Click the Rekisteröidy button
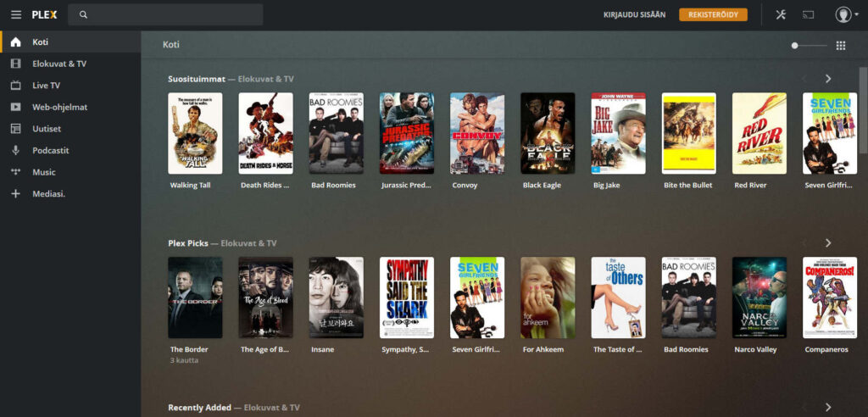The width and height of the screenshot is (868, 417). coord(713,14)
